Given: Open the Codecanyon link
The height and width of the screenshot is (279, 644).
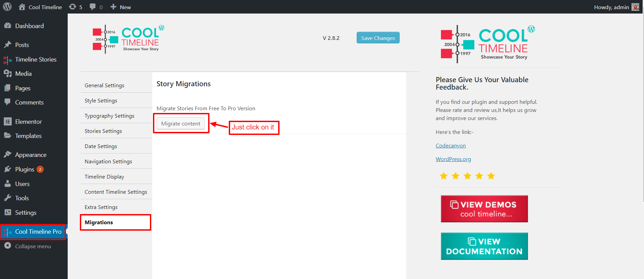Looking at the screenshot, I should 451,145.
